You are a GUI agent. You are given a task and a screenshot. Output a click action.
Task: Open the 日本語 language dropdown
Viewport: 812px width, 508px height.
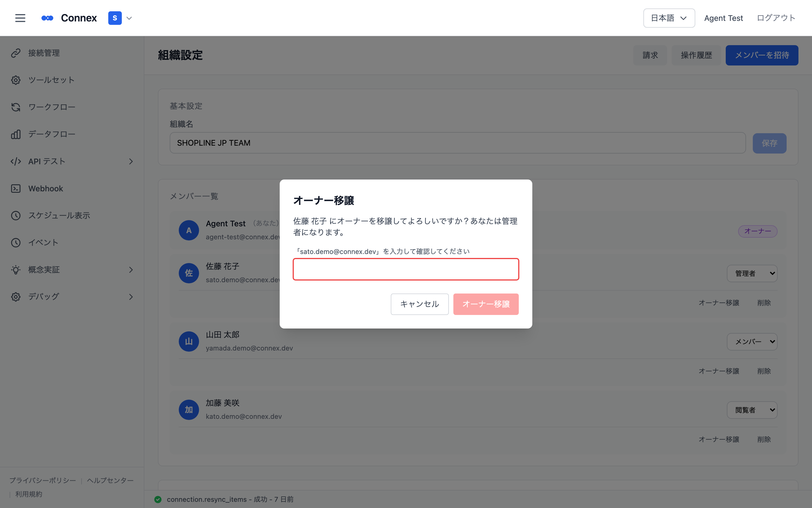[669, 18]
